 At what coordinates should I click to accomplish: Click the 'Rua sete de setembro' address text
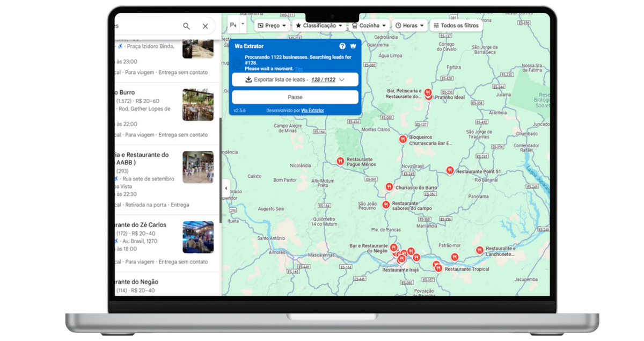click(148, 179)
